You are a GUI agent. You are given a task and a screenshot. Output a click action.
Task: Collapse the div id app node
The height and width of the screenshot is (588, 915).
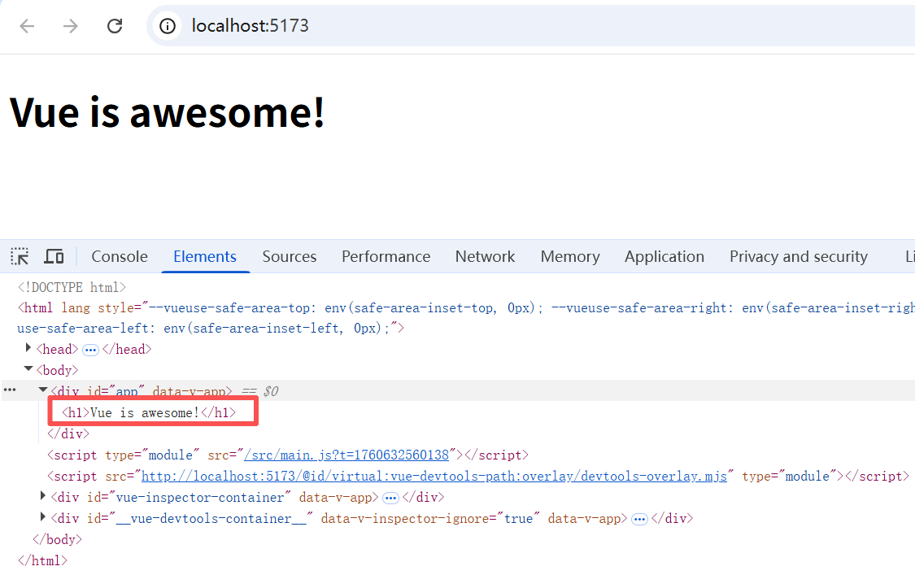[x=42, y=390]
